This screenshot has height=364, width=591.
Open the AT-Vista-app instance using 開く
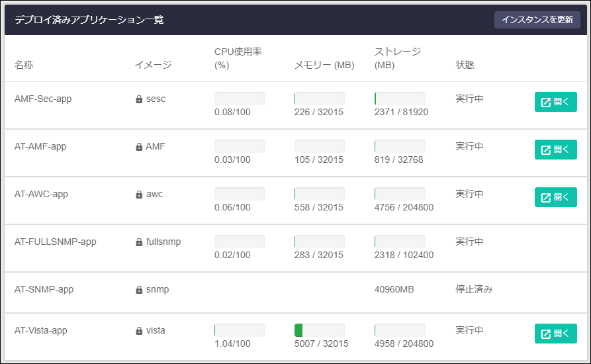[555, 334]
